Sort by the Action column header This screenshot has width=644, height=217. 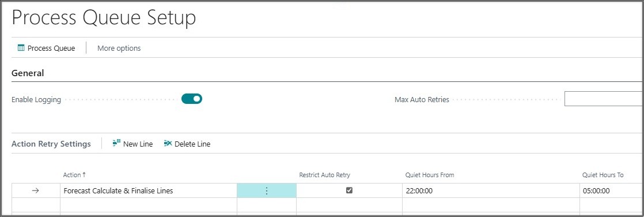[74, 175]
